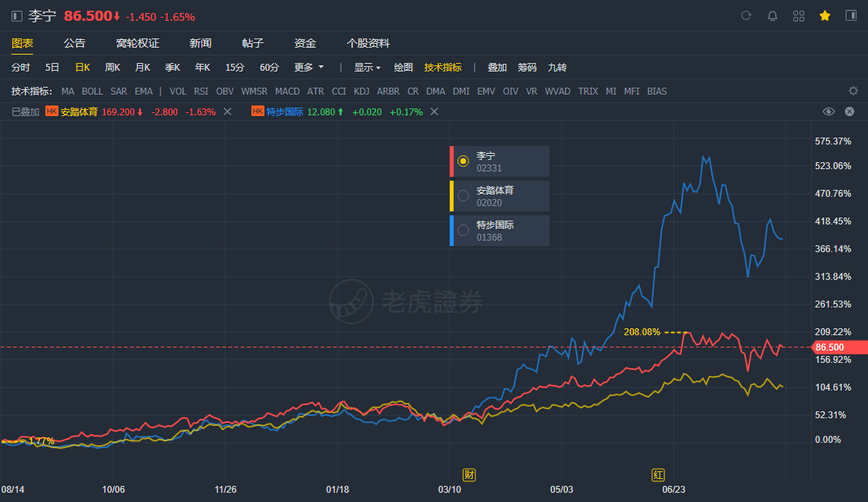
Task: Open the 新闻 tab
Action: 201,43
